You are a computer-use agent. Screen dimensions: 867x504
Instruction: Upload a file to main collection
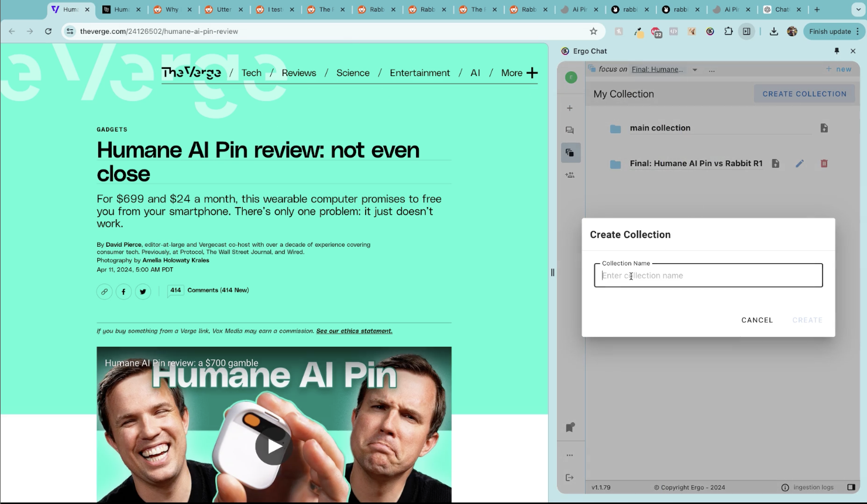click(824, 128)
